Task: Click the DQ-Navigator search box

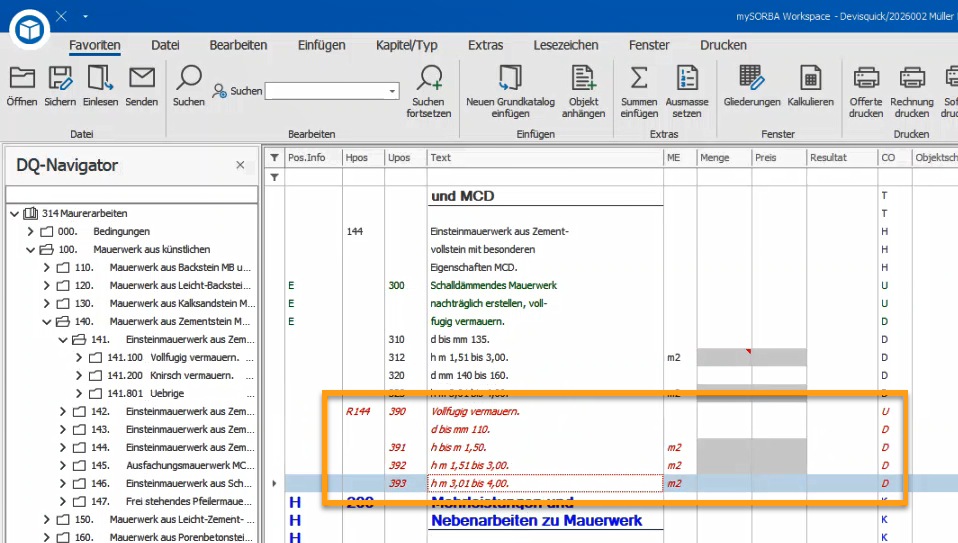Action: 131,194
